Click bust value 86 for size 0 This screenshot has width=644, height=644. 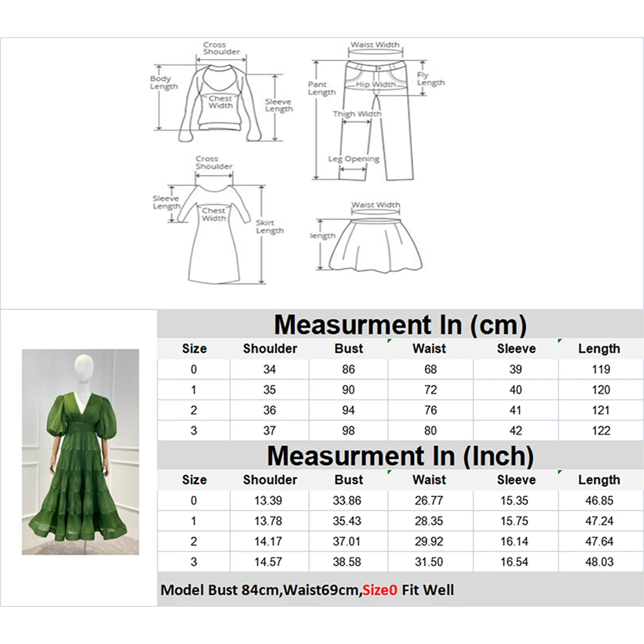(348, 369)
